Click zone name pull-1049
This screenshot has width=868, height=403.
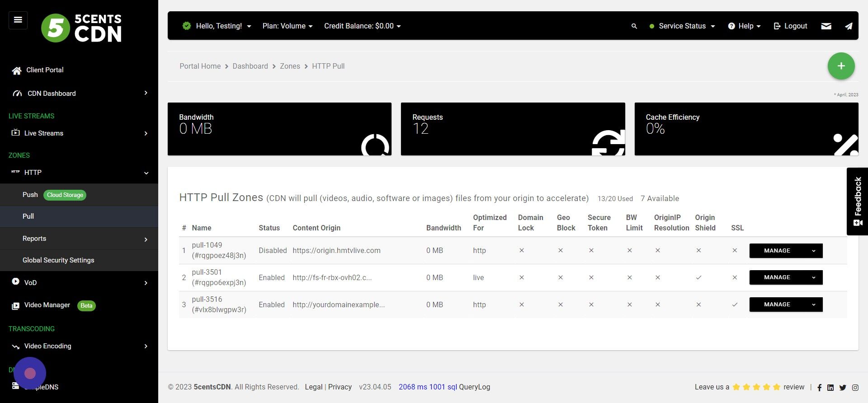point(207,245)
